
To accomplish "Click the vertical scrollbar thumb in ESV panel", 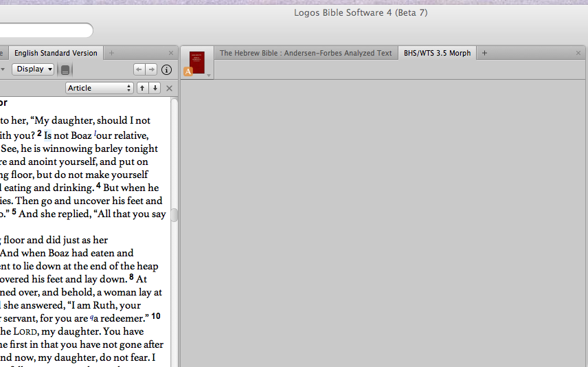I will point(174,214).
